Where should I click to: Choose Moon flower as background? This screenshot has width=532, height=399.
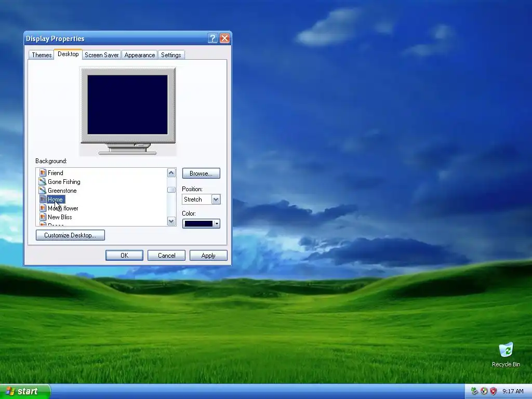point(63,208)
